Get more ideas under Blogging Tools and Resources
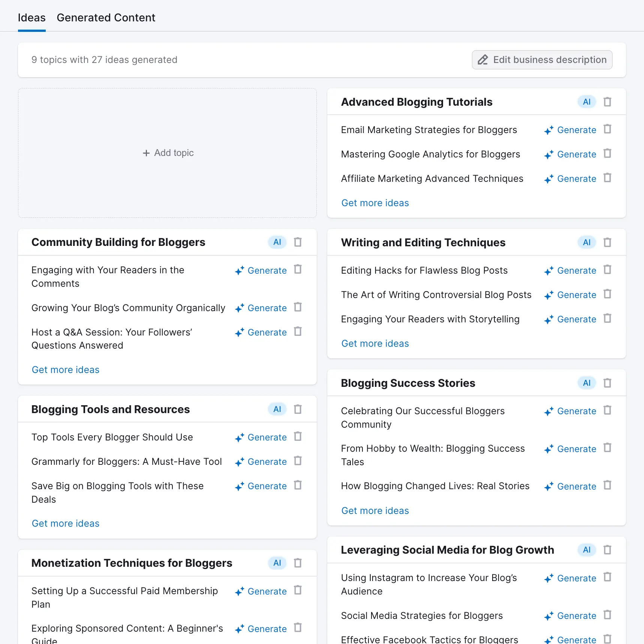The height and width of the screenshot is (644, 644). pyautogui.click(x=65, y=523)
